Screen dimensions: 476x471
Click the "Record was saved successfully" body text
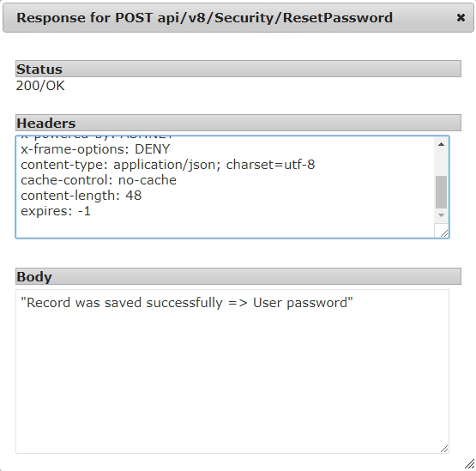coord(187,303)
